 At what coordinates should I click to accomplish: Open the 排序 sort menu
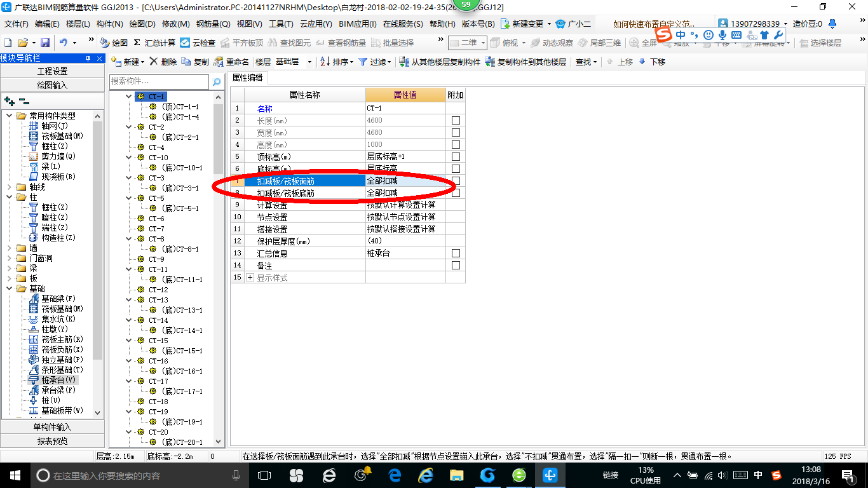pos(336,62)
